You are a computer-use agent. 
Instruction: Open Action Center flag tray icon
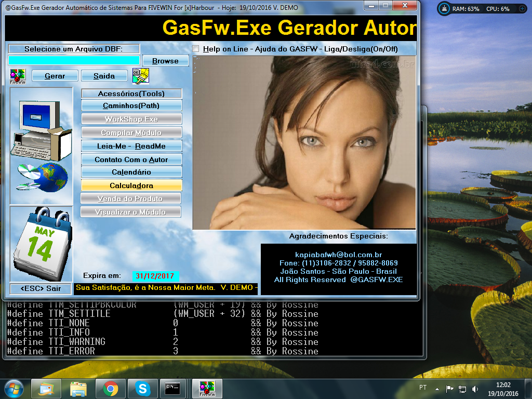coord(449,389)
